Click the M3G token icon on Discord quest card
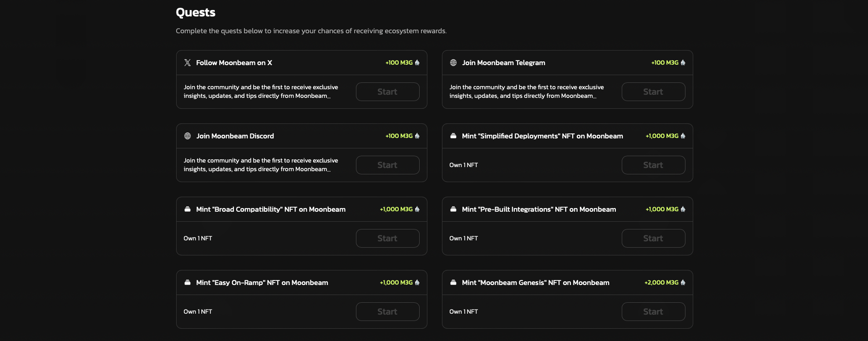The image size is (868, 341). [417, 136]
